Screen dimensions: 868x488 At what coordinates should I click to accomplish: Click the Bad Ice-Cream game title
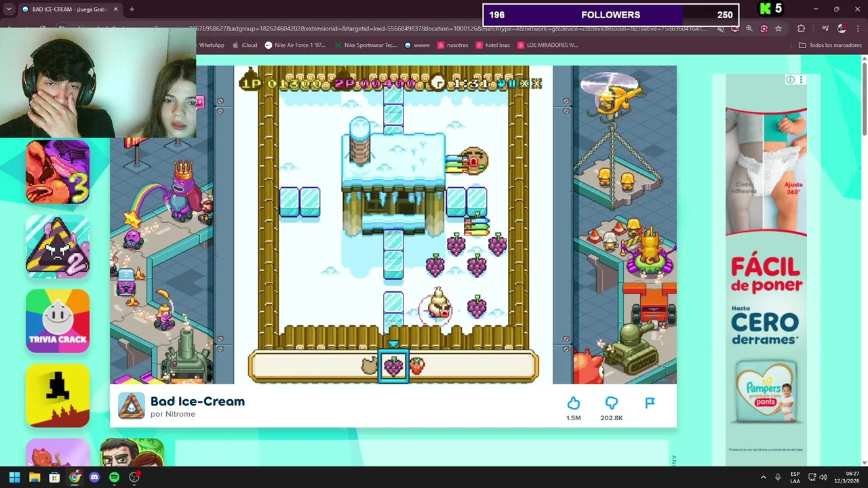click(x=197, y=402)
